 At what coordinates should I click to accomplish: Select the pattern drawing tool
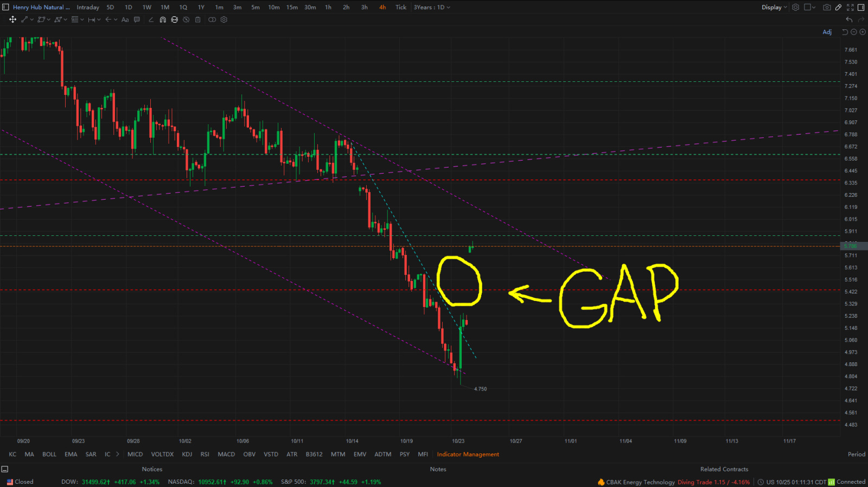click(x=58, y=20)
